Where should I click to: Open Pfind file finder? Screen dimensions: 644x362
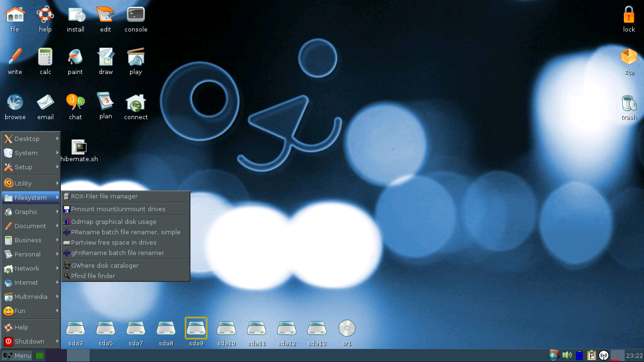click(125, 276)
